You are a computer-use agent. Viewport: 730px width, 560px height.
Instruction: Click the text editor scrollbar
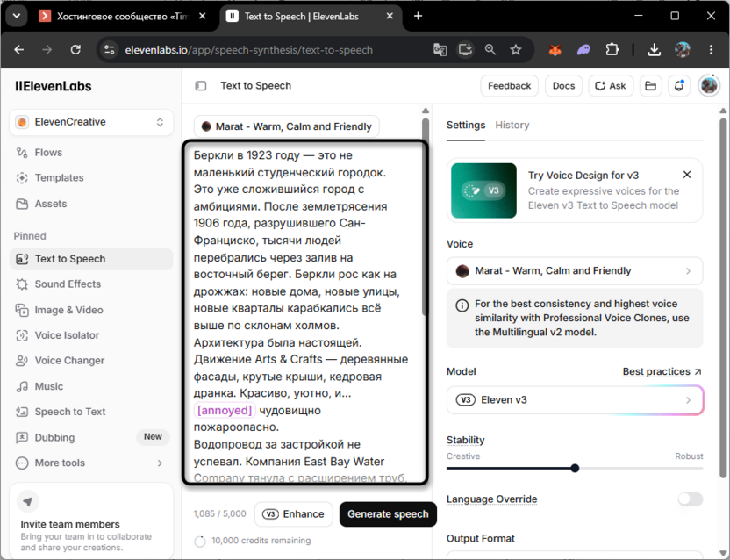[425, 219]
